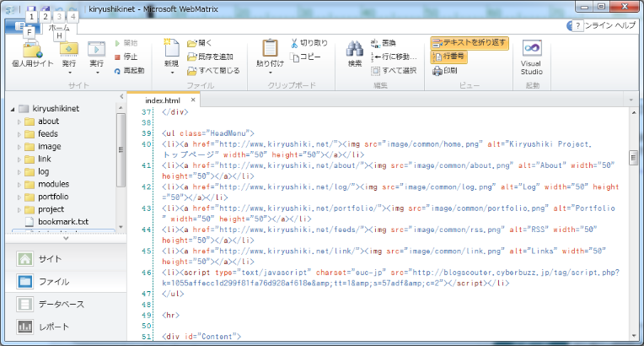This screenshot has height=346, width=644.
Task: Click the editor vertical scrollbar thumb
Action: (633, 158)
